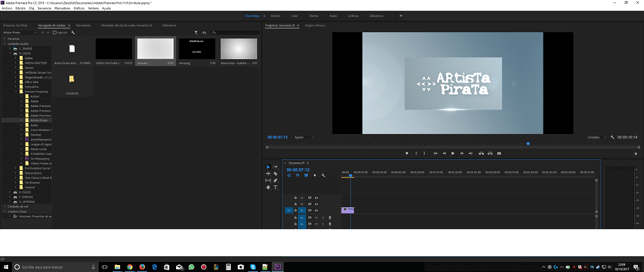The height and width of the screenshot is (272, 644).
Task: Select the intro.avi thumbnail
Action: (155, 49)
